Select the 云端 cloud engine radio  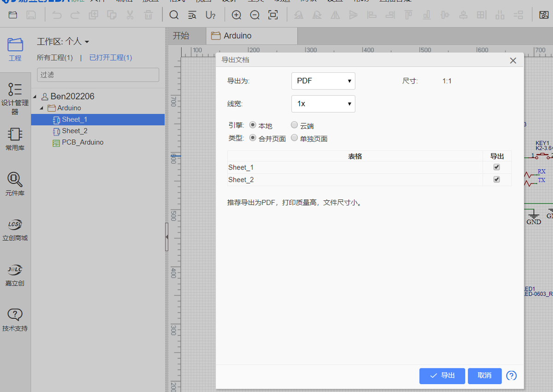point(294,125)
